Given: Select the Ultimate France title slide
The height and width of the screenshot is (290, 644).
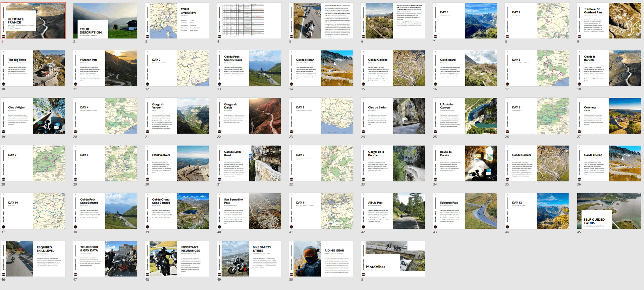Looking at the screenshot, I should (x=33, y=21).
